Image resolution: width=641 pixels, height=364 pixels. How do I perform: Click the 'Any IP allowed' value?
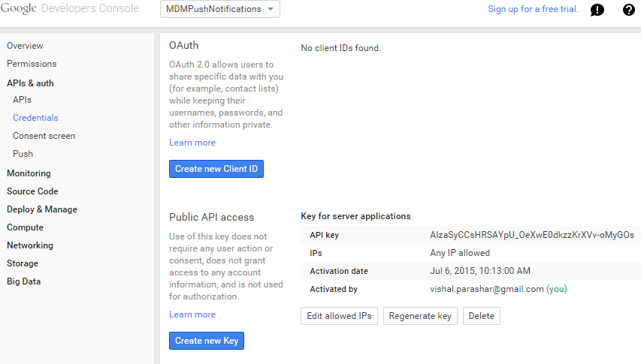[x=459, y=253]
